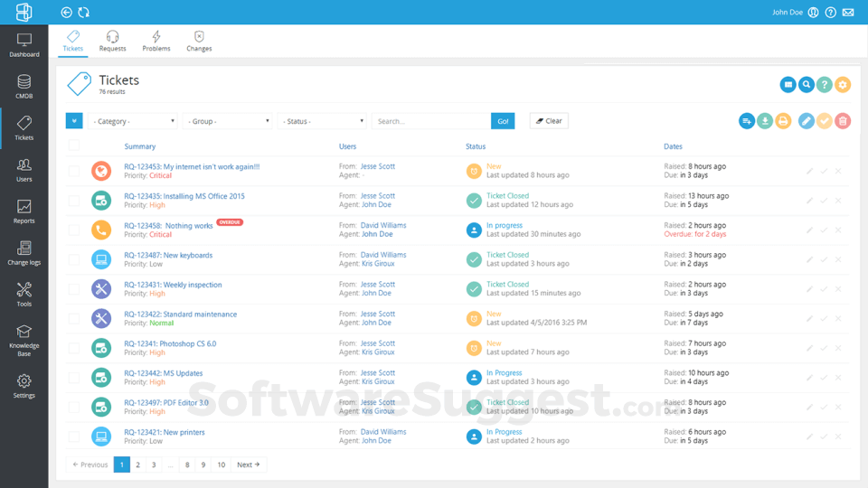
Task: Click the refresh icon in top bar
Action: click(x=83, y=12)
